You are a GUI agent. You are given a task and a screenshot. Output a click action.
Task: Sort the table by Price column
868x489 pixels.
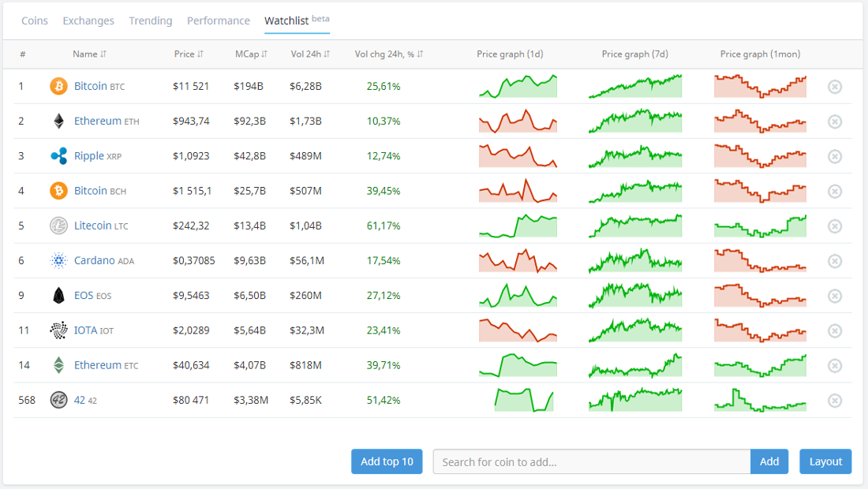189,54
